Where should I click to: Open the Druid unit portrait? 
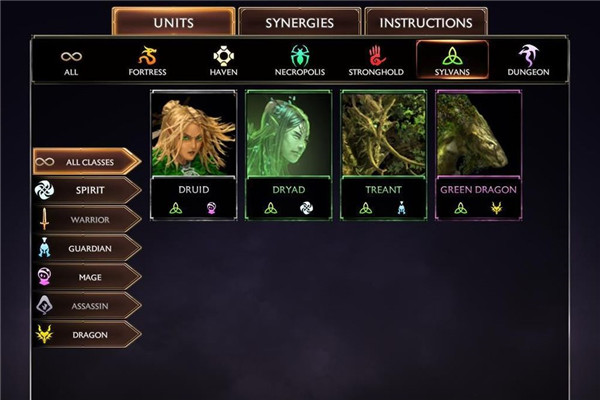[194, 134]
